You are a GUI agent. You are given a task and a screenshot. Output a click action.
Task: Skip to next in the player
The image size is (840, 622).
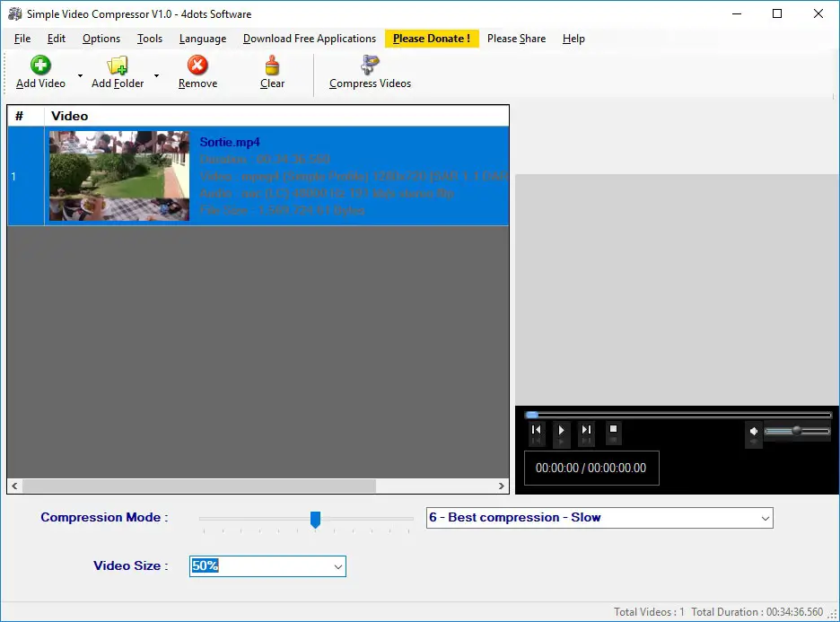[x=587, y=430]
